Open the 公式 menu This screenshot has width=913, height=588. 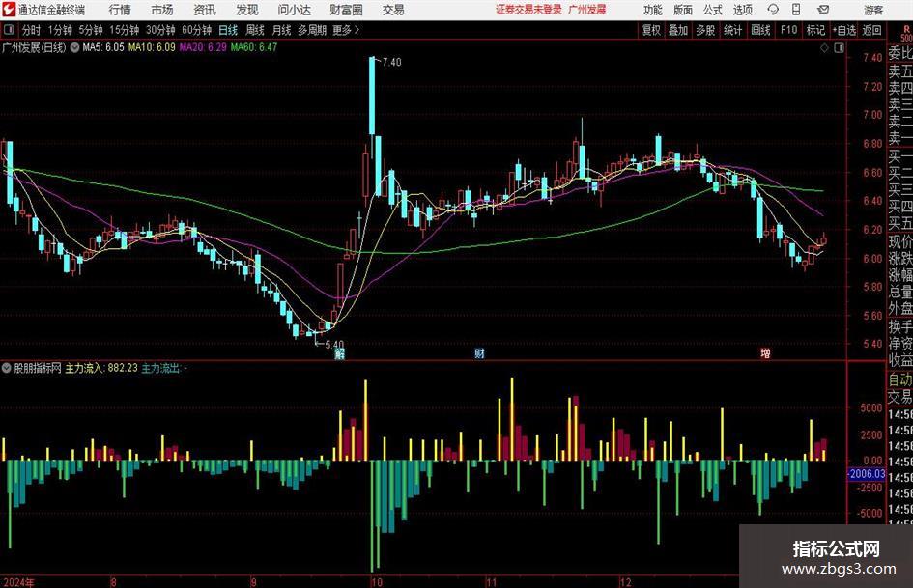click(x=713, y=10)
